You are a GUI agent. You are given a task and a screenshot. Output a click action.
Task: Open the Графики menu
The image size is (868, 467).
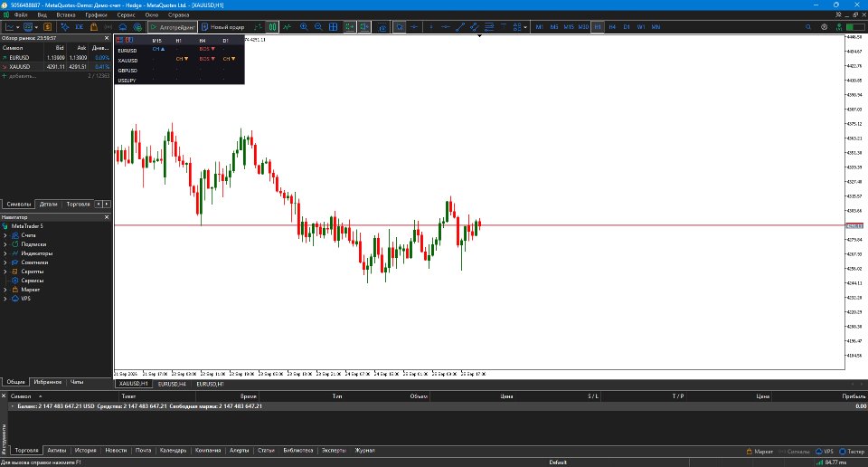[97, 15]
